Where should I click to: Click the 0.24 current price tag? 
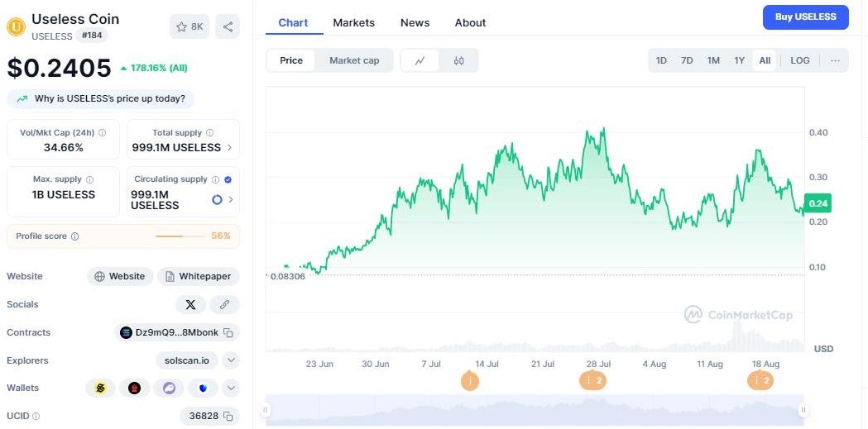point(818,203)
